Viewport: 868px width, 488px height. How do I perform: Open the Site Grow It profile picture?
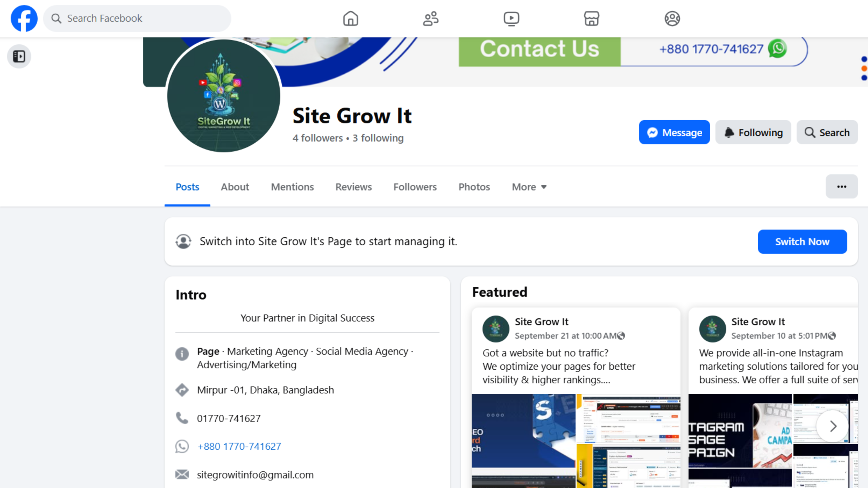click(223, 96)
